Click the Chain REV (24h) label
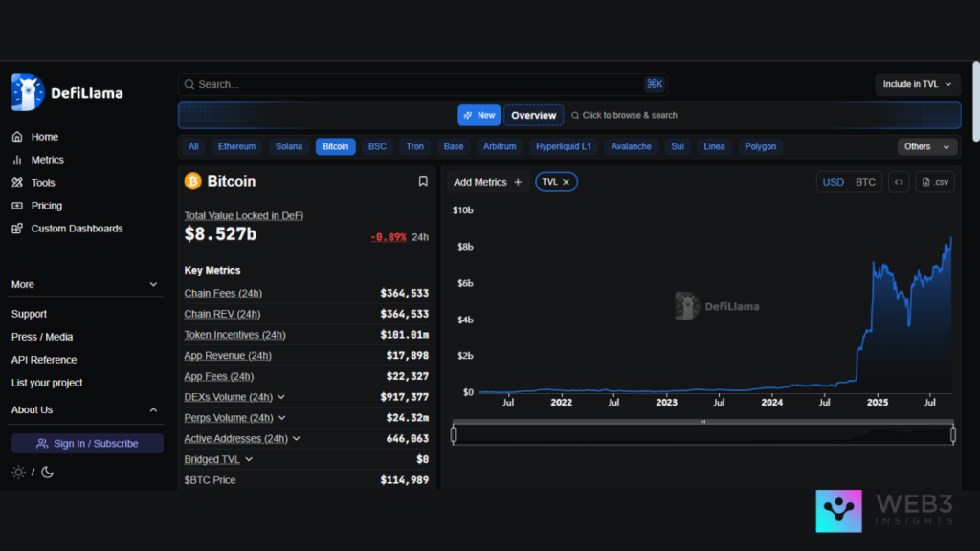 pos(222,314)
